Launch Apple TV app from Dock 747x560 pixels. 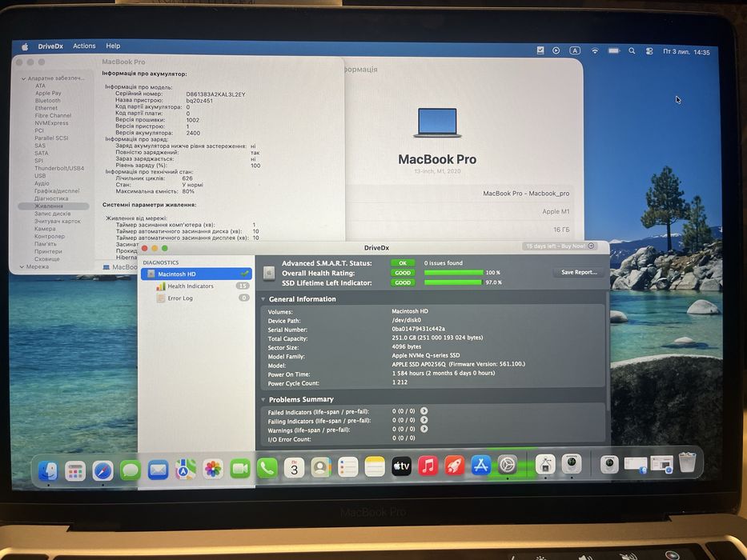point(401,466)
